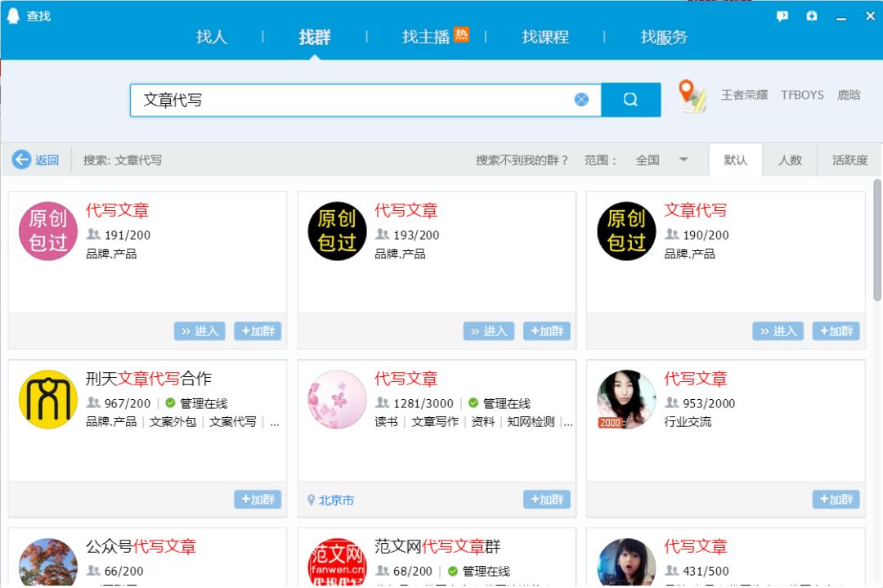This screenshot has height=588, width=883.
Task: Open the feedback speech bubble icon in the title bar
Action: pos(782,16)
